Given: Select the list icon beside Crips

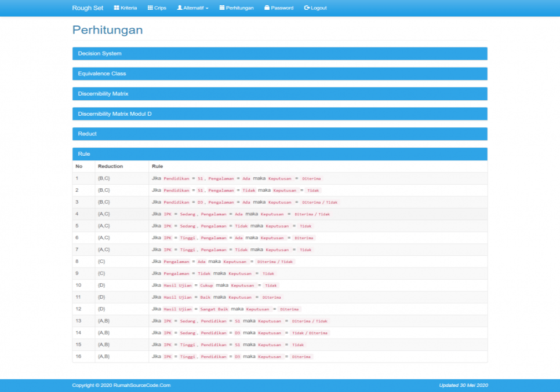Looking at the screenshot, I should click(150, 8).
